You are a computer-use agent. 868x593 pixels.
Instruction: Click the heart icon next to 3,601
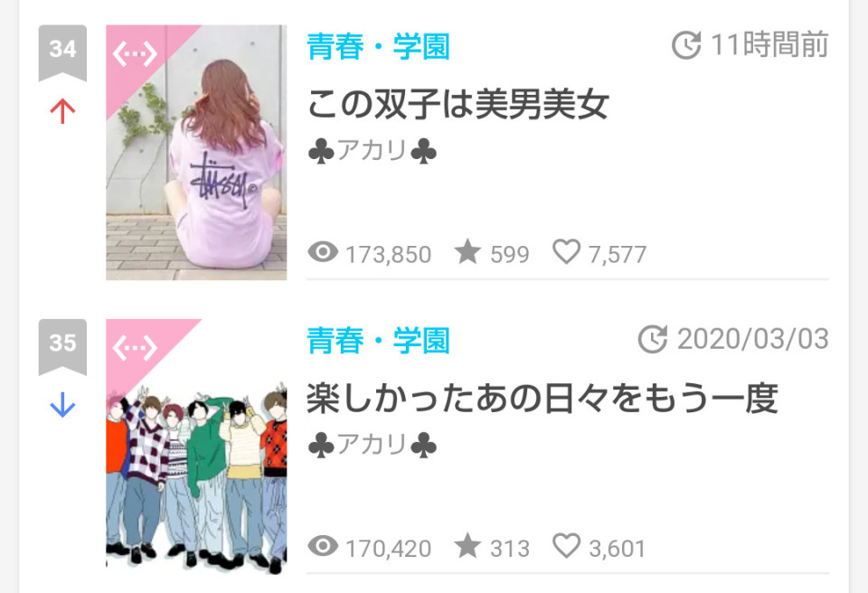pyautogui.click(x=566, y=546)
